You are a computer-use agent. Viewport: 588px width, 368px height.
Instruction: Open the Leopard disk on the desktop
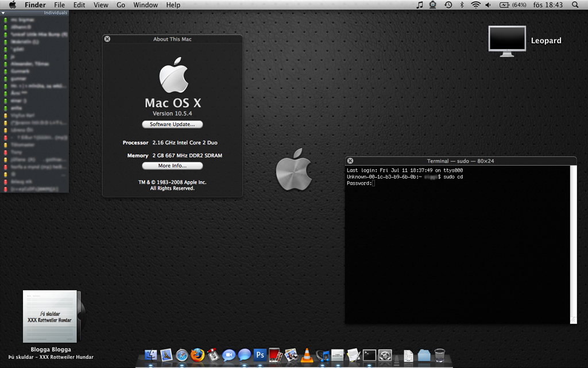click(x=507, y=41)
